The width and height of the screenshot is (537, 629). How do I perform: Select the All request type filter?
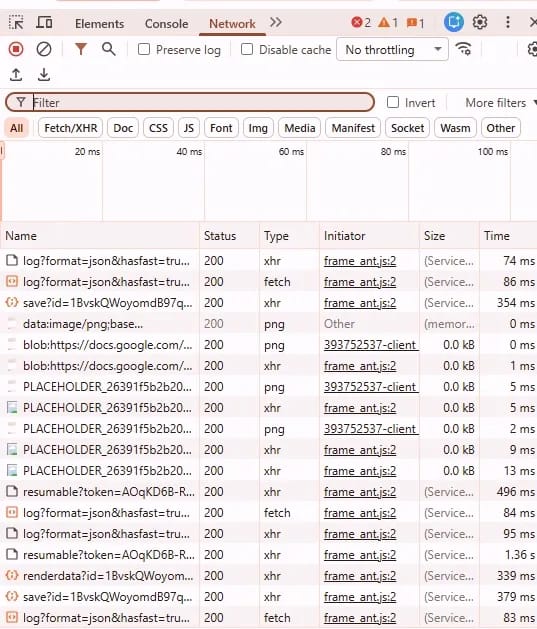(x=16, y=128)
